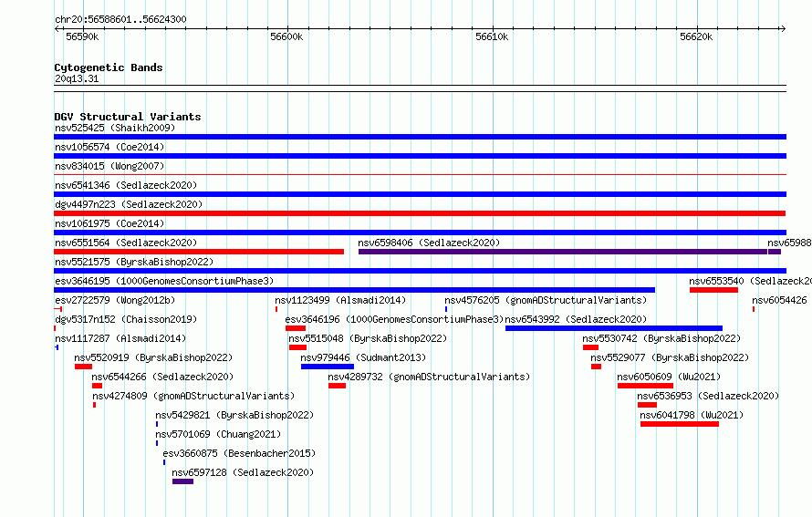This screenshot has width=812, height=517.
Task: Open the nsv5429821 (ByrskaBishop2022) label
Action: [234, 415]
